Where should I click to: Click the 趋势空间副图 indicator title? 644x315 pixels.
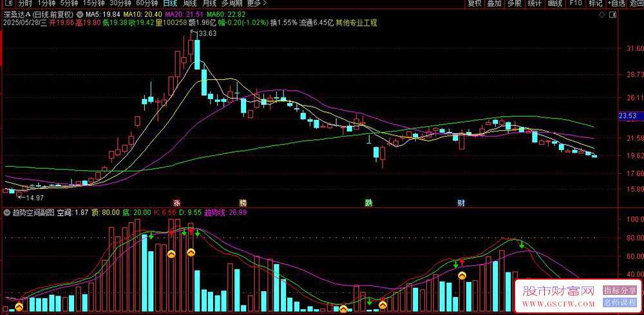[33, 213]
